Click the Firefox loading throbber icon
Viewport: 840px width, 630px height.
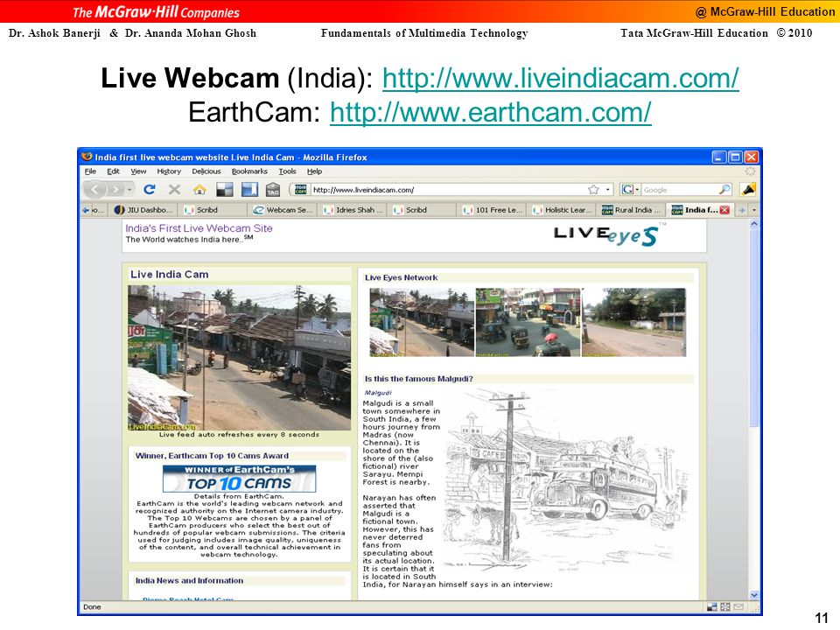point(750,171)
